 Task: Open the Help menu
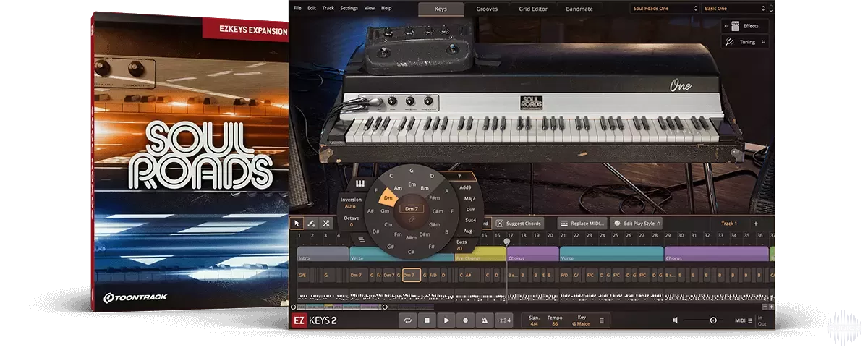pos(386,8)
